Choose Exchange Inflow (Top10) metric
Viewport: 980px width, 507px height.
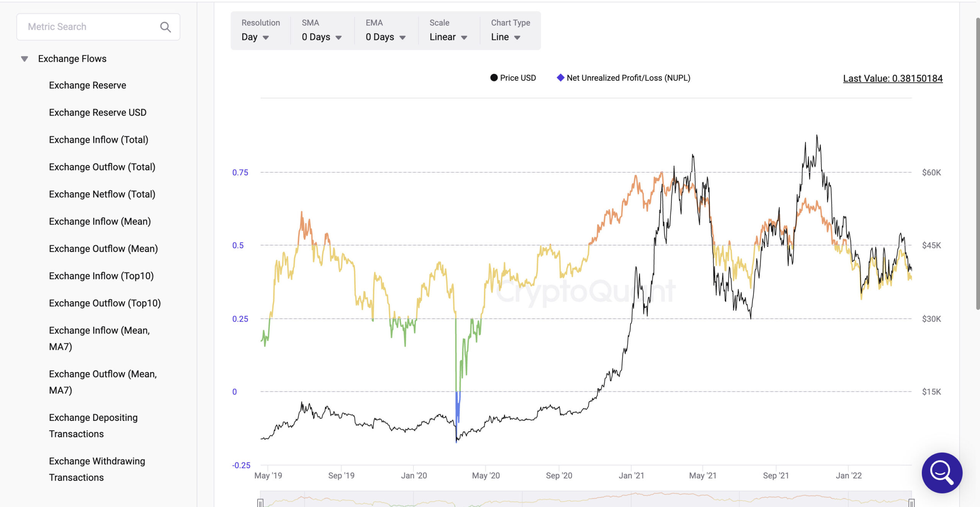(x=101, y=276)
